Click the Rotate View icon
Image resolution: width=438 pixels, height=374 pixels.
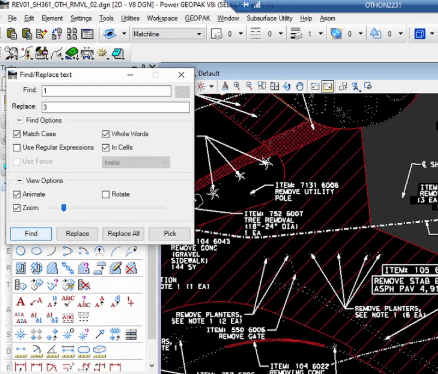click(x=287, y=86)
